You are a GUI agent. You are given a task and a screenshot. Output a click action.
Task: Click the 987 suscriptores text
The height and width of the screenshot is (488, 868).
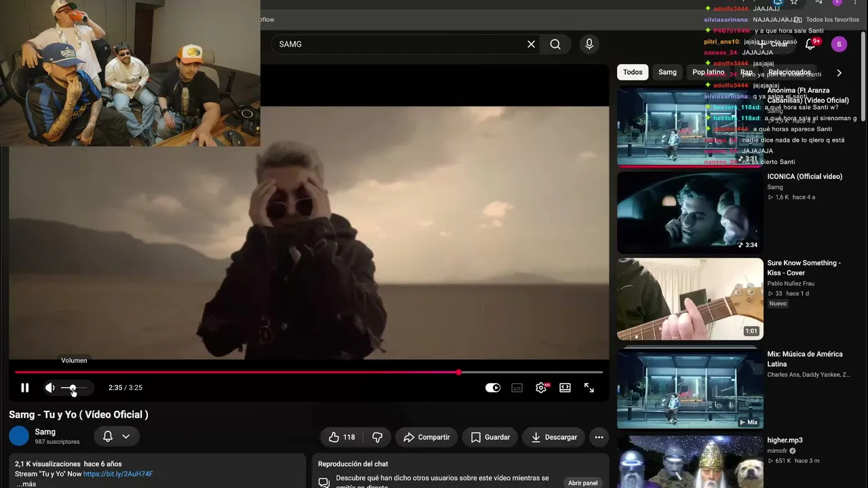(x=57, y=442)
